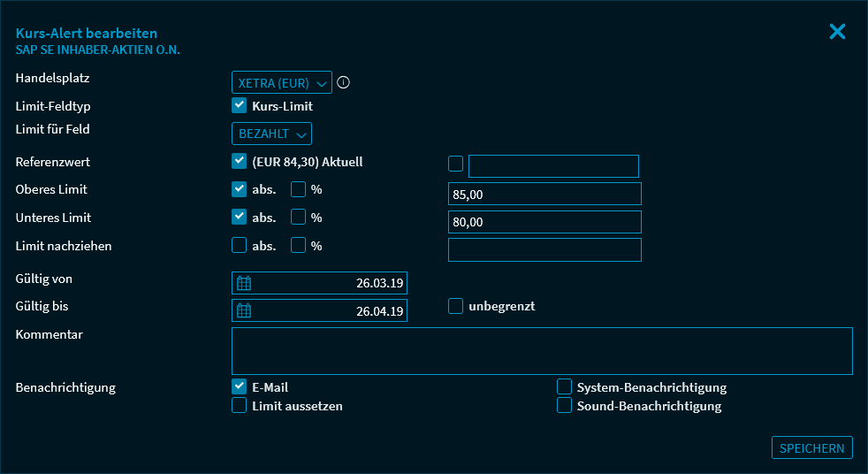Click into the Kommentar text area
This screenshot has width=868, height=474.
pos(542,351)
